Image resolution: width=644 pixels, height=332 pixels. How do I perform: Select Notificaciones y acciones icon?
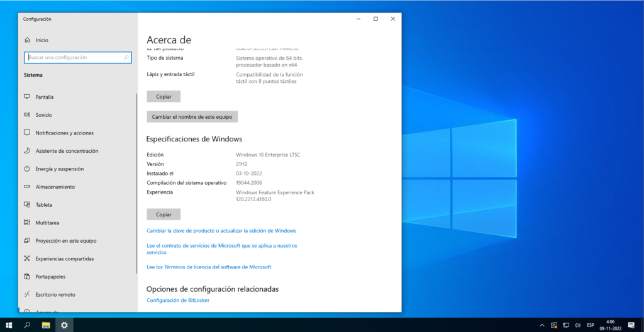27,133
